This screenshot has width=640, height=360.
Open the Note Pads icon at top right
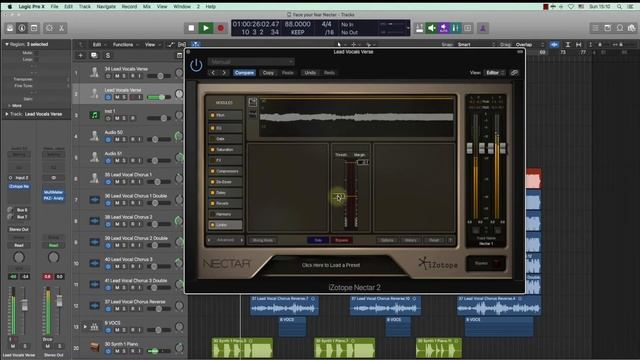608,28
